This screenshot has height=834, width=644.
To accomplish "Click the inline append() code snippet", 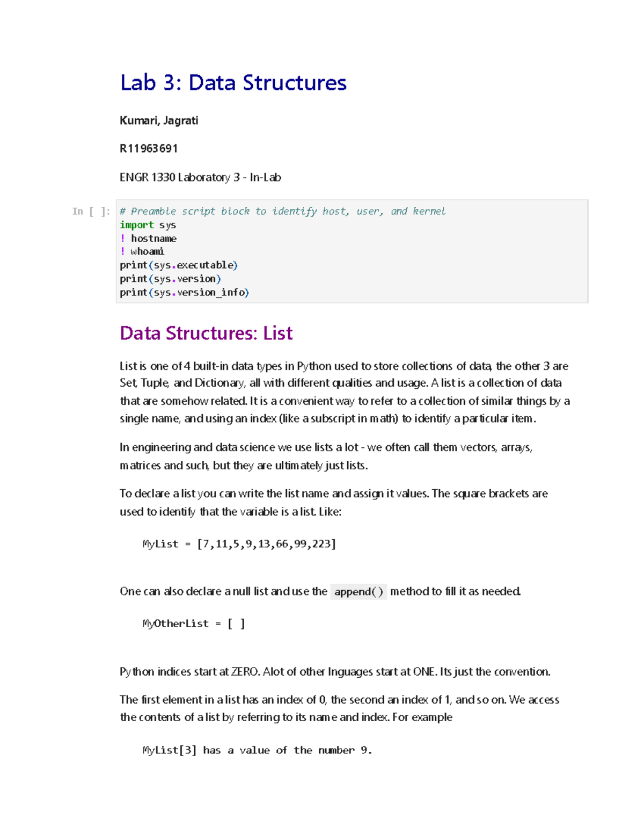I will click(358, 592).
